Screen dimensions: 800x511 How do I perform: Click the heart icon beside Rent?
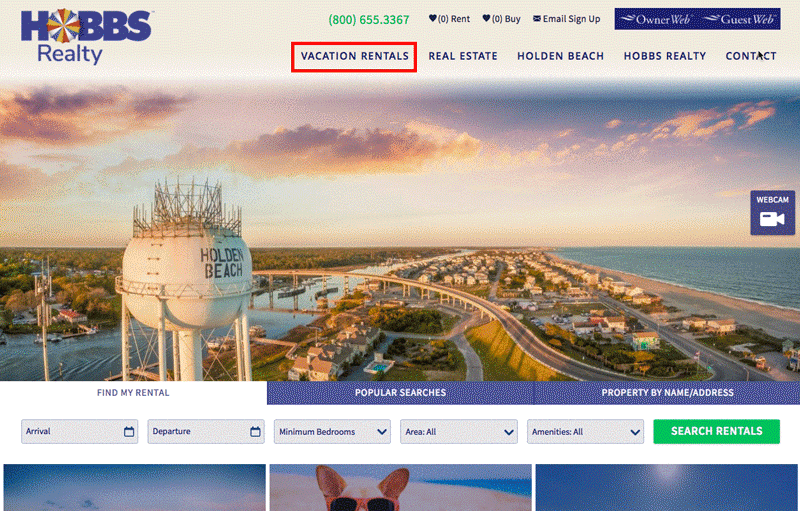433,18
